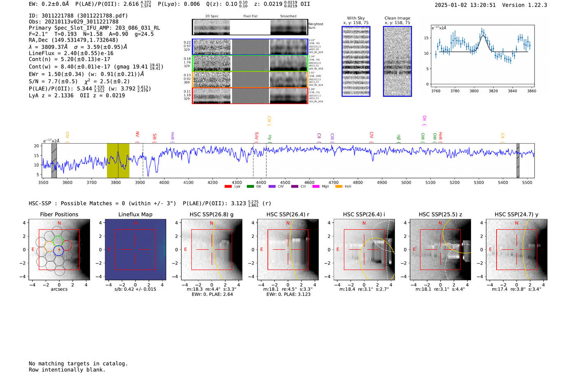
Task: Click the Clean Image spectrum cutout
Action: pos(397,61)
